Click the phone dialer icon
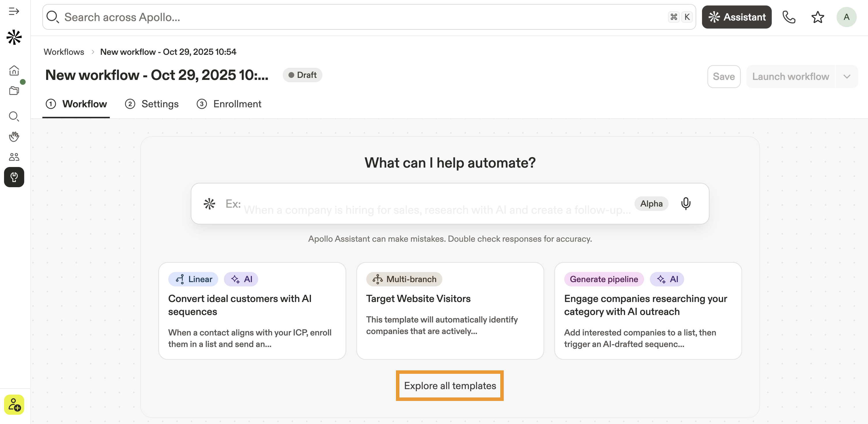This screenshot has height=424, width=868. click(788, 17)
